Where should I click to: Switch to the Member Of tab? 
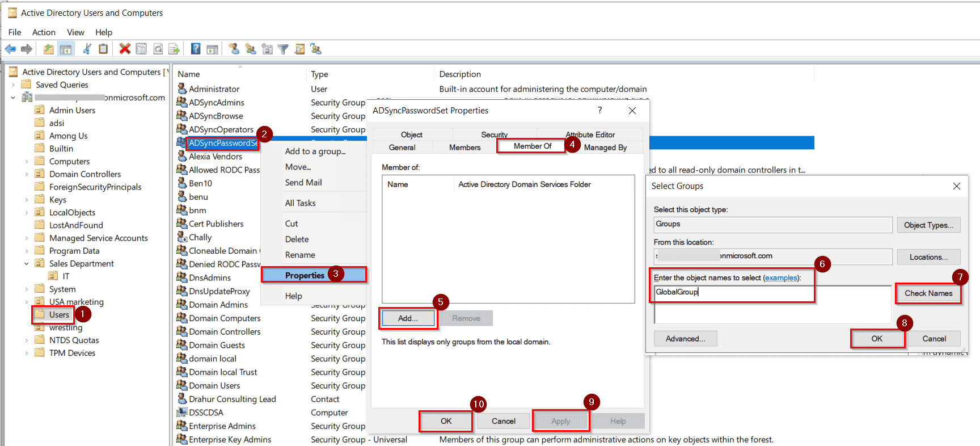(533, 146)
